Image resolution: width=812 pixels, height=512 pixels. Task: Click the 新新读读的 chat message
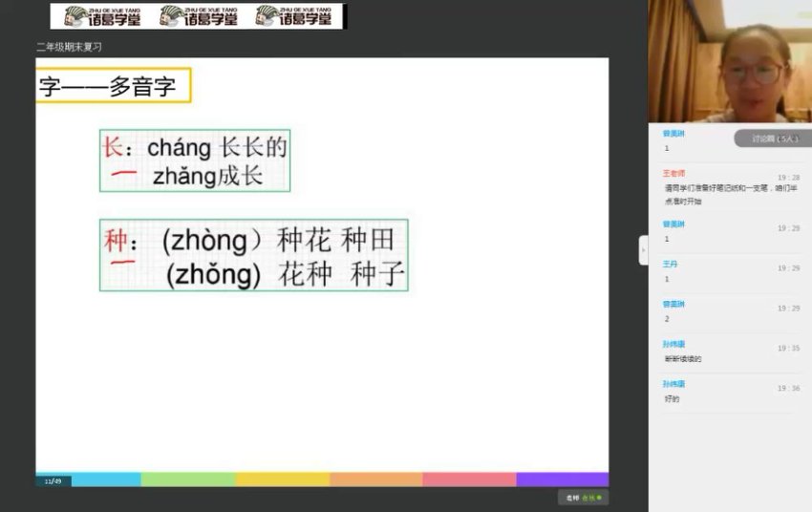[683, 359]
